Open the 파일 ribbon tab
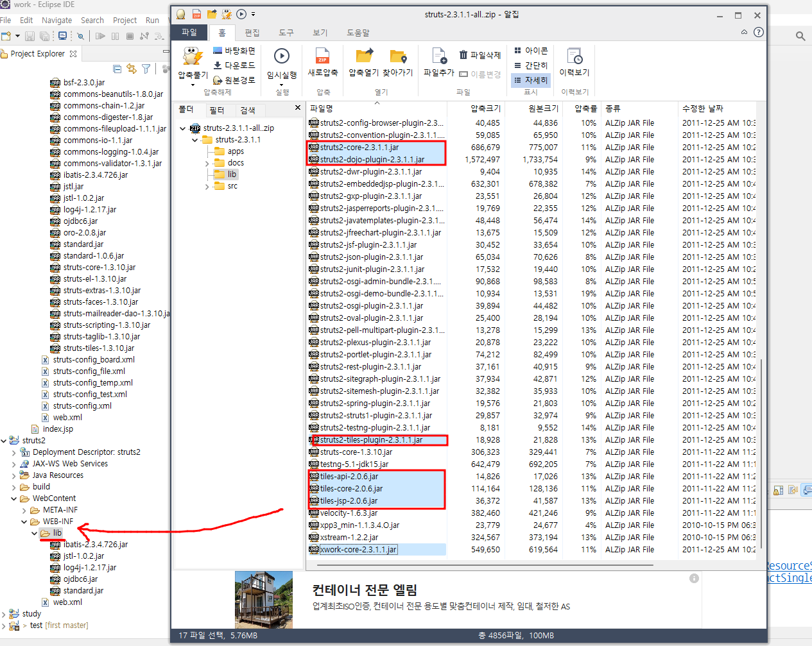812x646 pixels. pyautogui.click(x=189, y=32)
